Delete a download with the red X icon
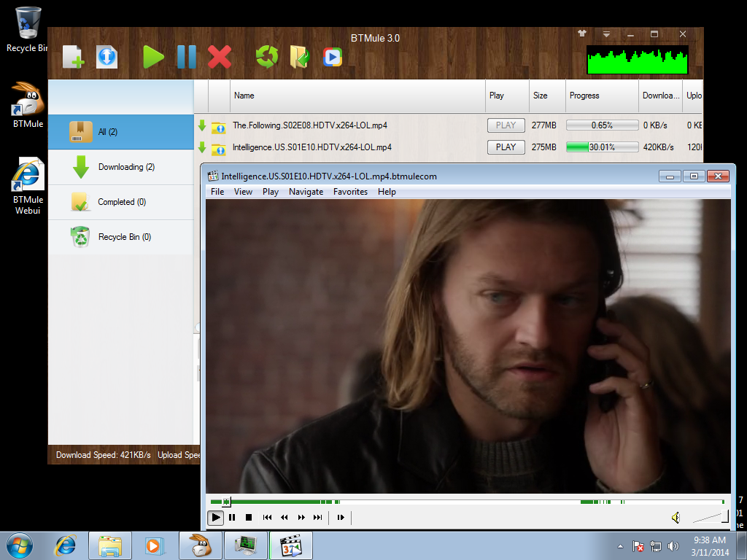 (x=220, y=56)
